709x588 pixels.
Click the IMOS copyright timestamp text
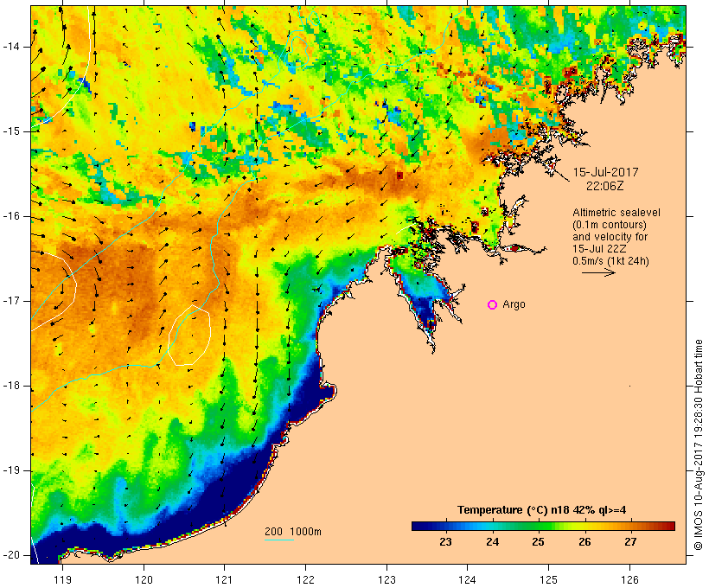[x=699, y=445]
